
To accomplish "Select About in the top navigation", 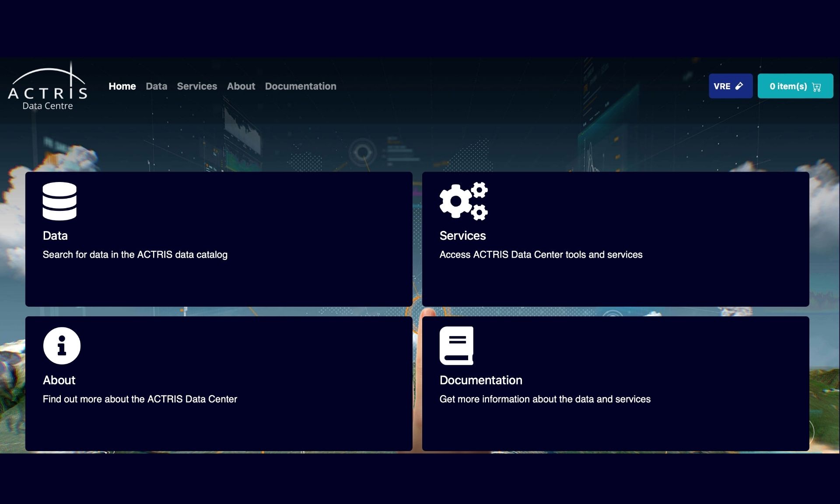I will click(241, 86).
